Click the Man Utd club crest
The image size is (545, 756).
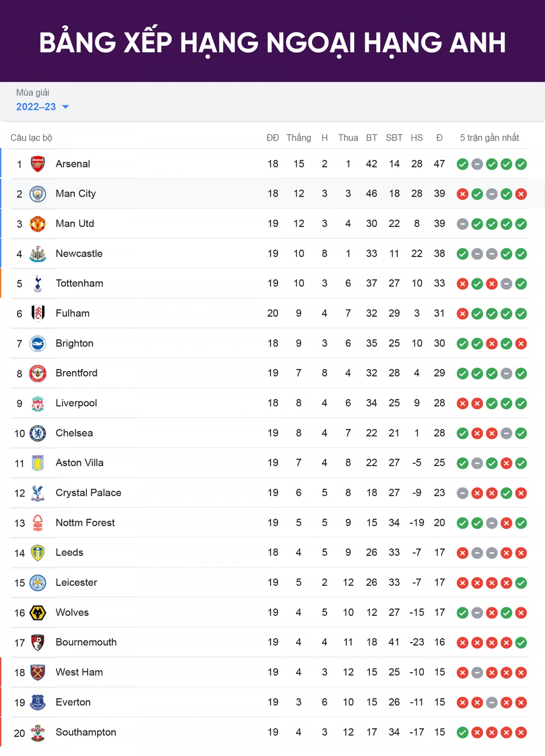(x=38, y=224)
